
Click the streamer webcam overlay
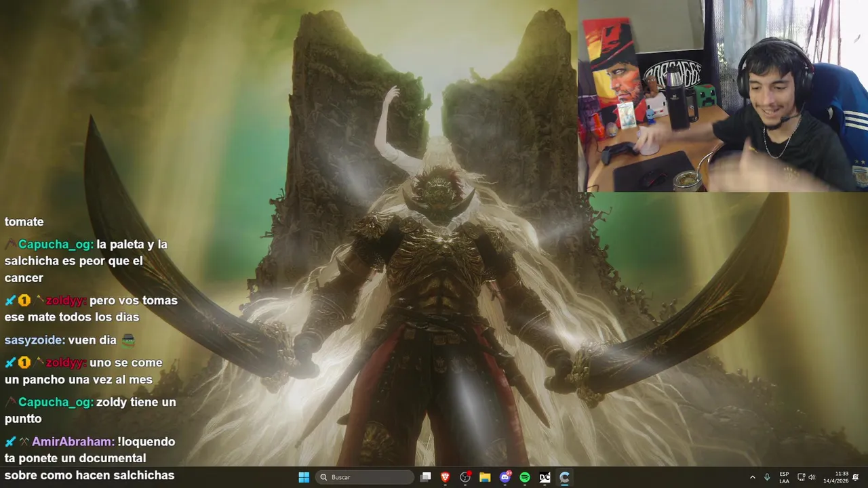[723, 96]
